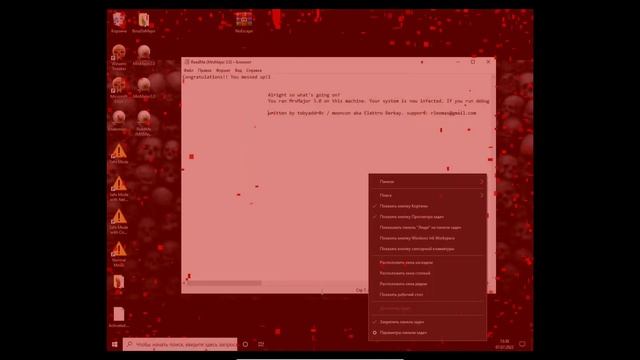Open the Правка menu in Notepad
The height and width of the screenshot is (360, 640).
(x=204, y=70)
